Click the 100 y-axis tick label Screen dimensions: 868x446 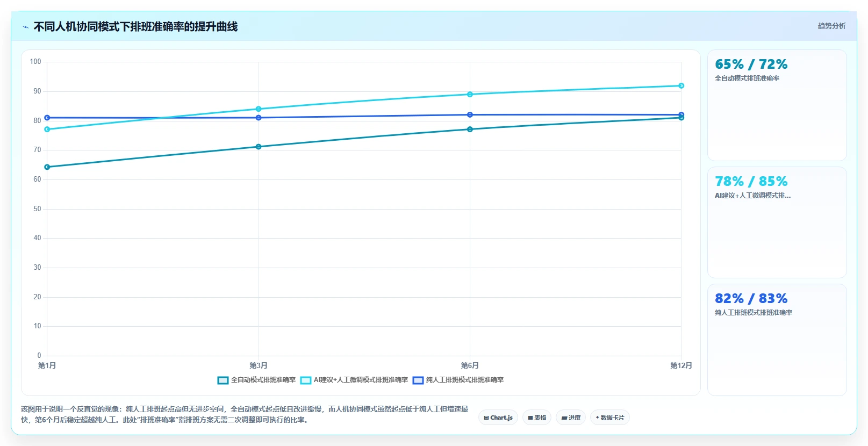35,62
